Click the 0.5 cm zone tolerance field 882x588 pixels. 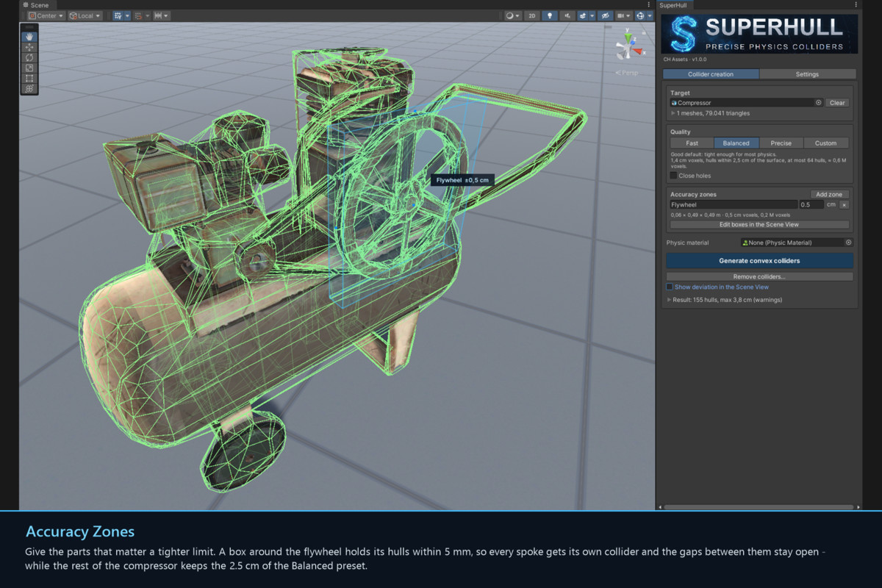click(811, 204)
